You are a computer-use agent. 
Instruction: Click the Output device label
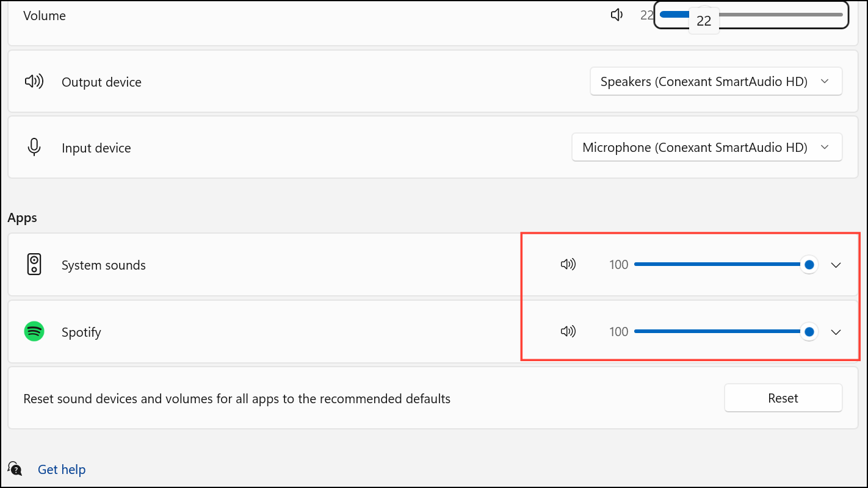(x=101, y=82)
